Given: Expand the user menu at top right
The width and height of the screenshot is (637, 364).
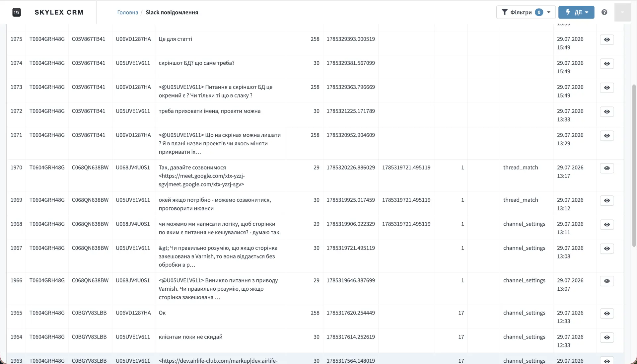Looking at the screenshot, I should [x=622, y=12].
